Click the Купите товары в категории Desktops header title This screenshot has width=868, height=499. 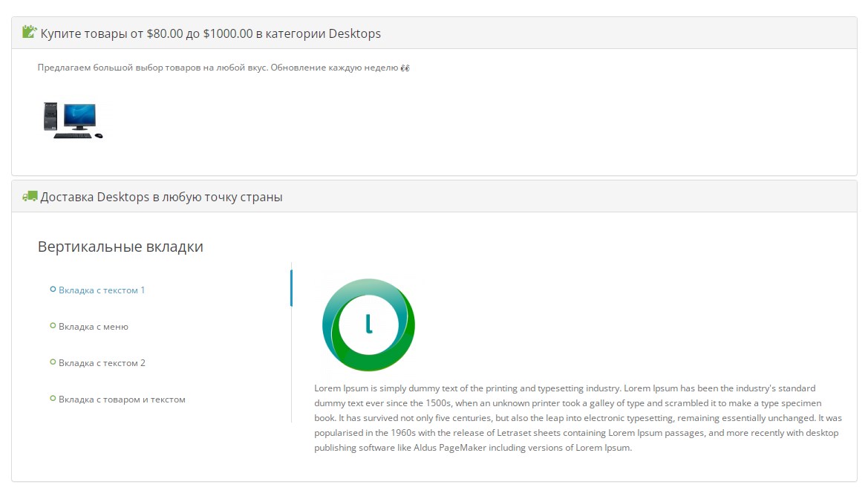210,33
